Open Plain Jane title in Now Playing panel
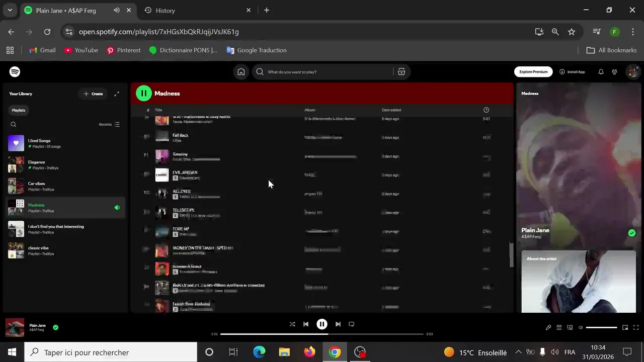Screen dimensions: 644x362 click(x=535, y=230)
